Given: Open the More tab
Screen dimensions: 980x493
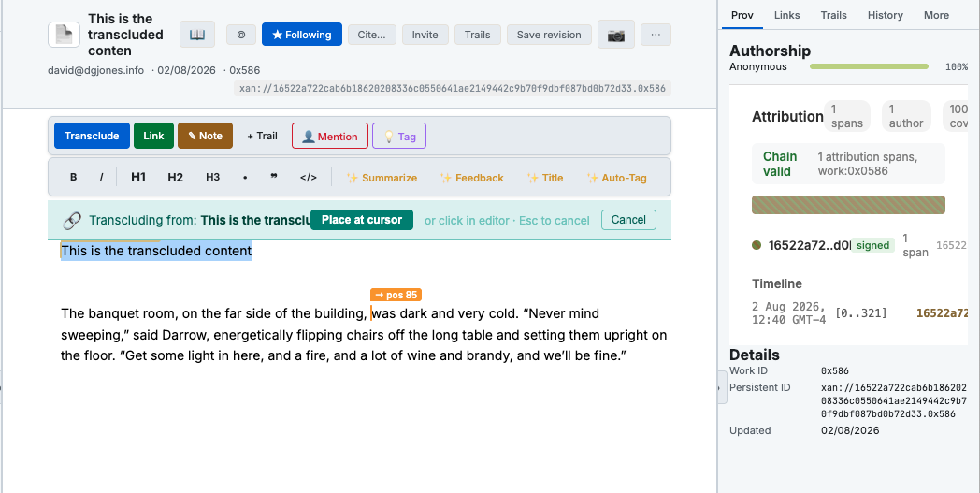Looking at the screenshot, I should [936, 15].
